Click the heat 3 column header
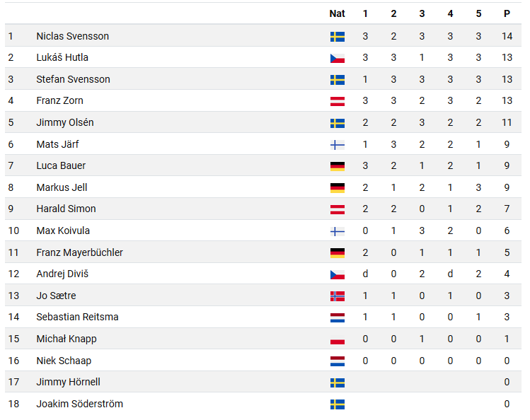The width and height of the screenshot is (530, 420). [x=422, y=13]
